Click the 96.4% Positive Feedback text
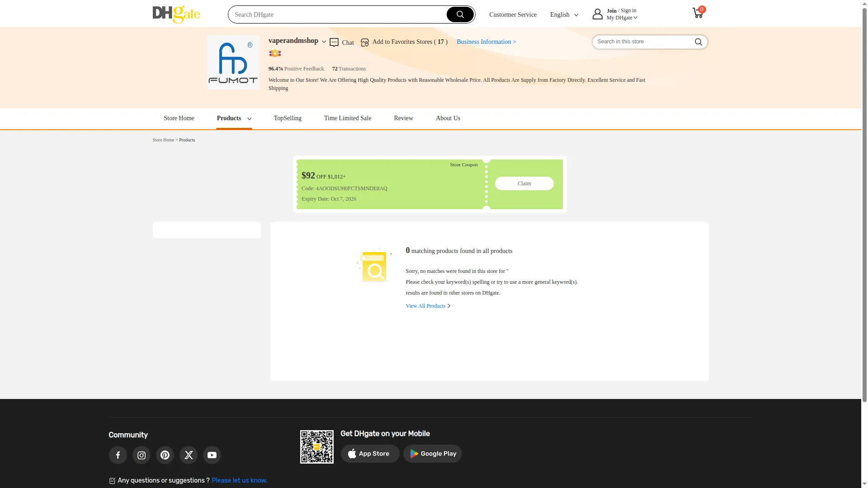 coord(296,69)
